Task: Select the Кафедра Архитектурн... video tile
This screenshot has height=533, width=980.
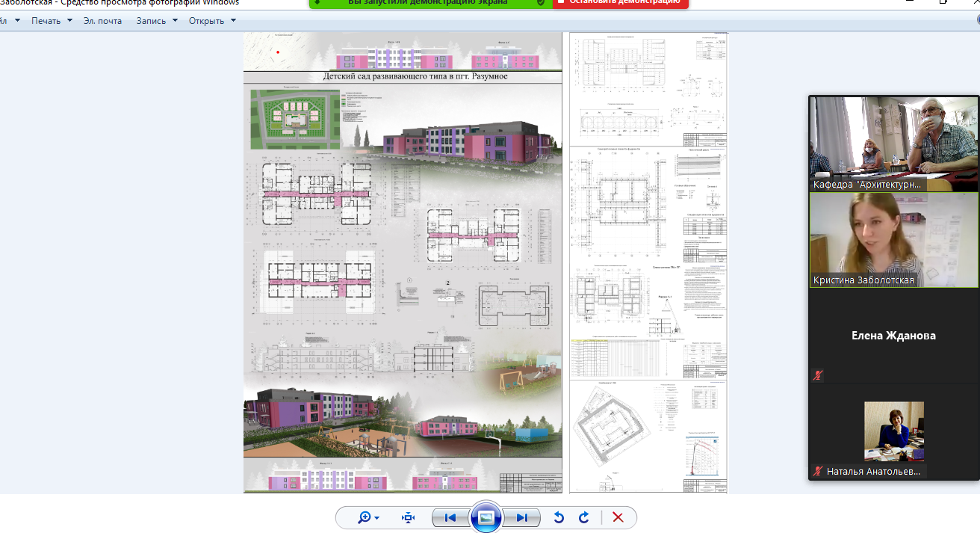Action: point(893,144)
